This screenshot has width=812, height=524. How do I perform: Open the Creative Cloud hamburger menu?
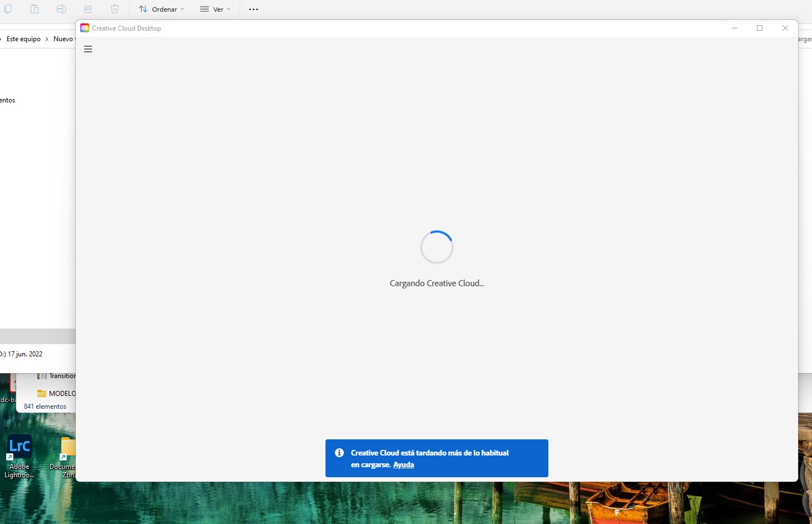click(x=88, y=49)
